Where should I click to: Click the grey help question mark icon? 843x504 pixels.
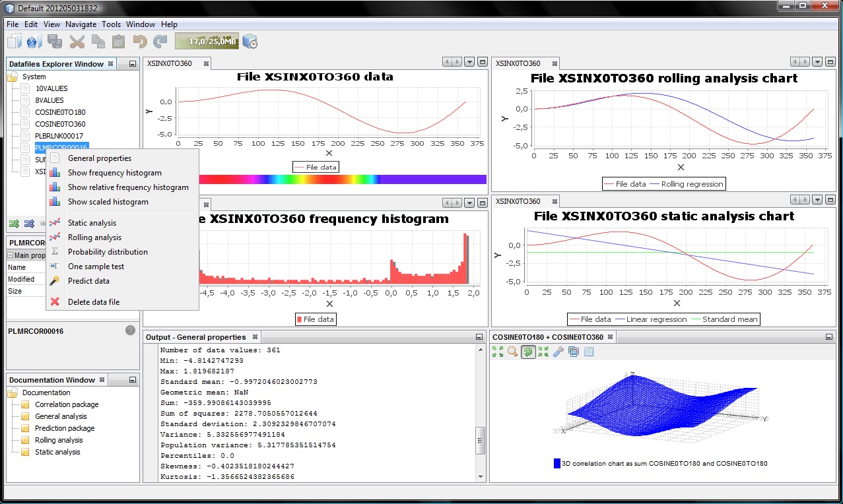coord(130,330)
